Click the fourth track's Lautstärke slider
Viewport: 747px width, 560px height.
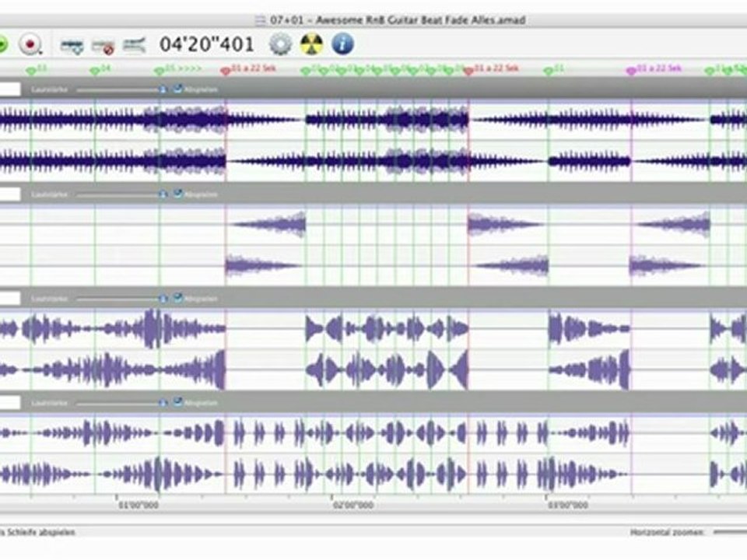(122, 404)
